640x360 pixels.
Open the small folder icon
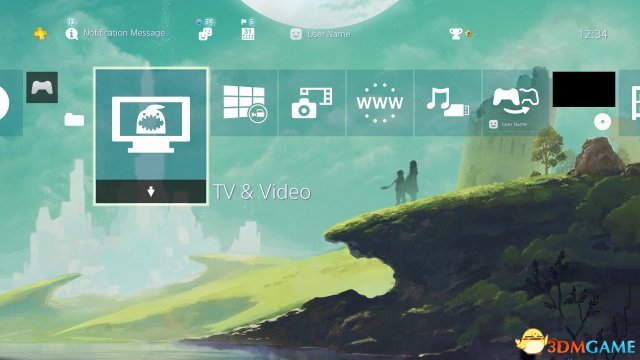point(74,120)
